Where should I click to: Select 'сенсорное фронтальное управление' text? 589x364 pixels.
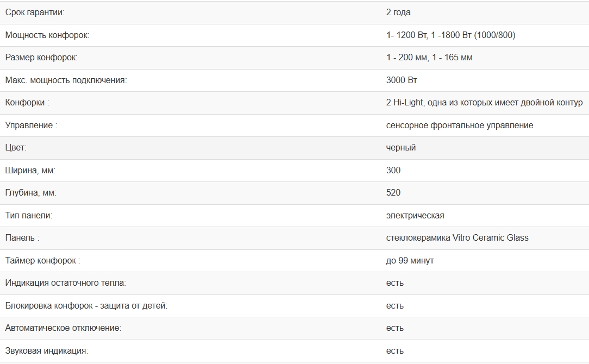click(459, 125)
